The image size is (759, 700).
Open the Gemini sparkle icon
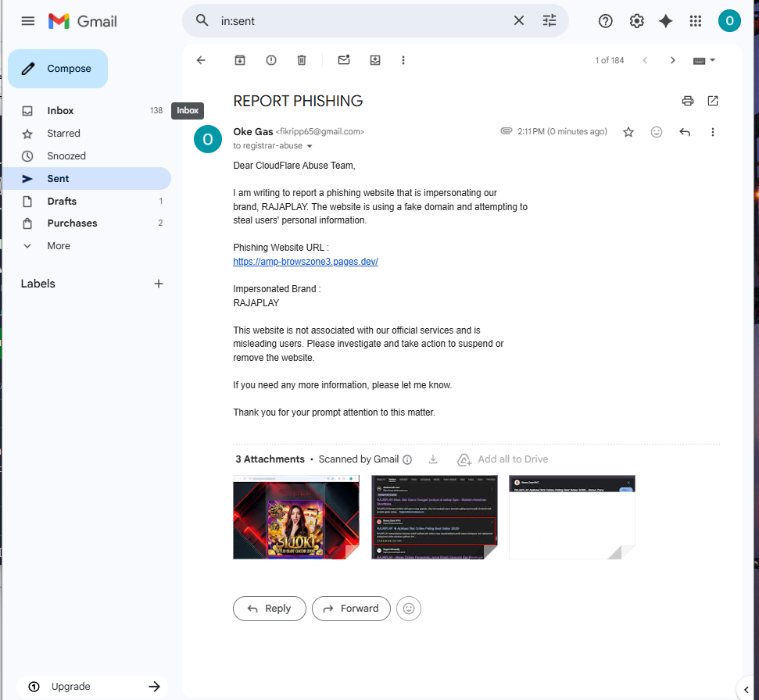pos(666,21)
